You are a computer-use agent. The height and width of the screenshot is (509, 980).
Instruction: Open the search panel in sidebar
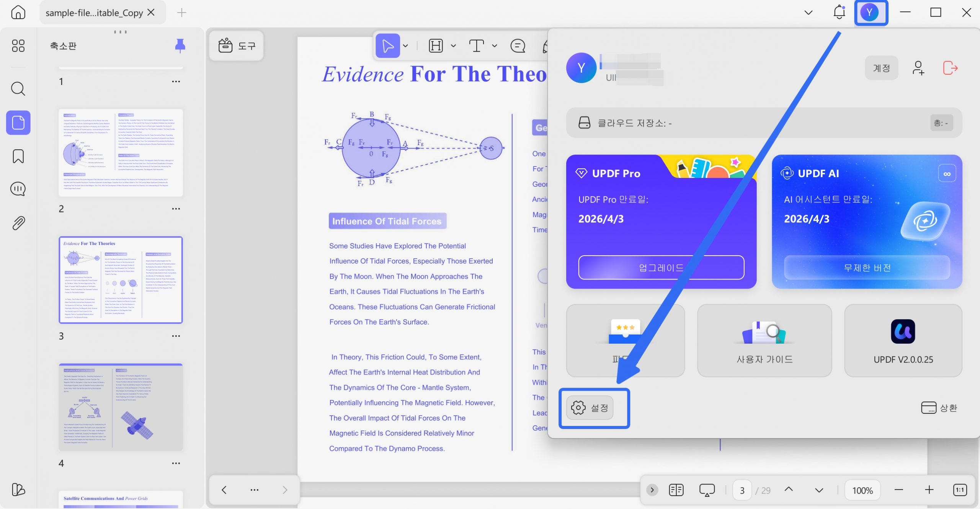point(18,89)
